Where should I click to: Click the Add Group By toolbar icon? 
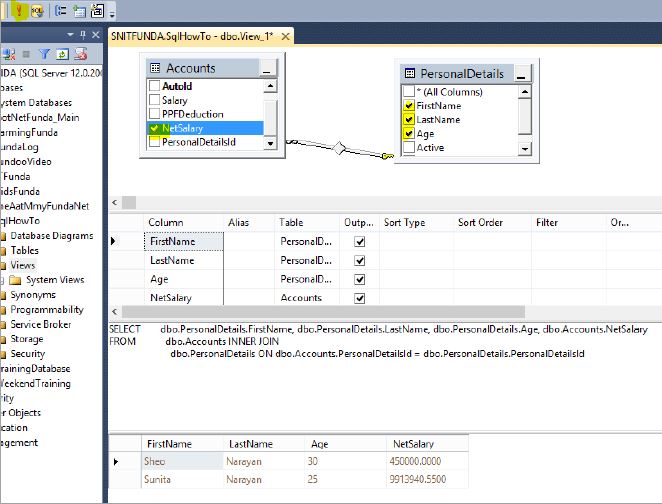pyautogui.click(x=61, y=11)
